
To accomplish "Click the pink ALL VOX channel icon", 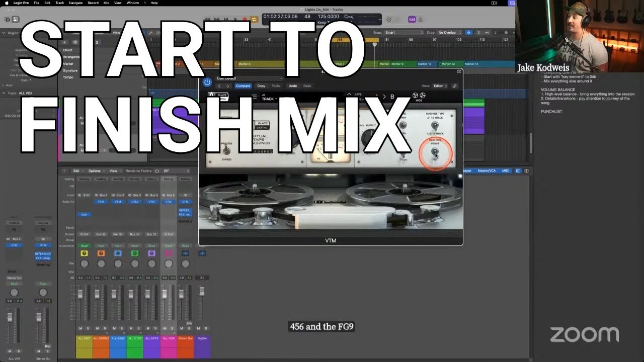I will click(169, 253).
